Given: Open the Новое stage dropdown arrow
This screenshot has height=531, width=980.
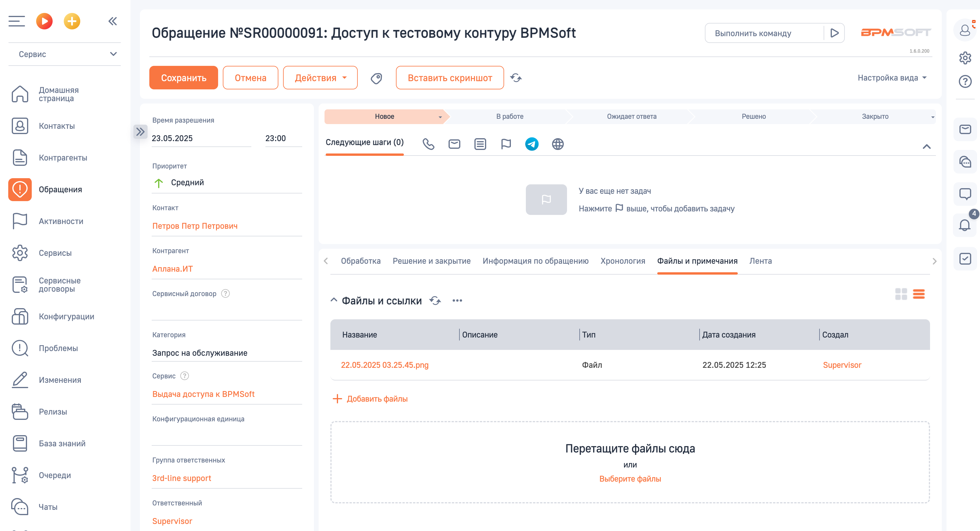Looking at the screenshot, I should pyautogui.click(x=440, y=117).
